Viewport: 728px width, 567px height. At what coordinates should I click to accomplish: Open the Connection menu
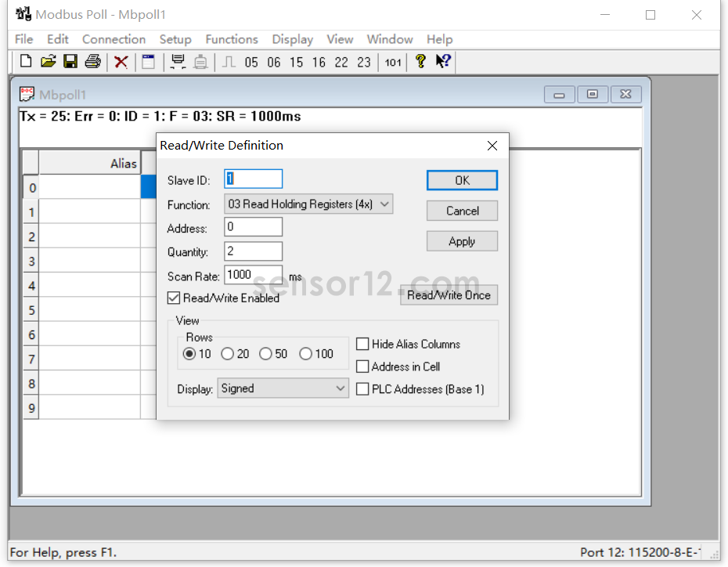114,39
